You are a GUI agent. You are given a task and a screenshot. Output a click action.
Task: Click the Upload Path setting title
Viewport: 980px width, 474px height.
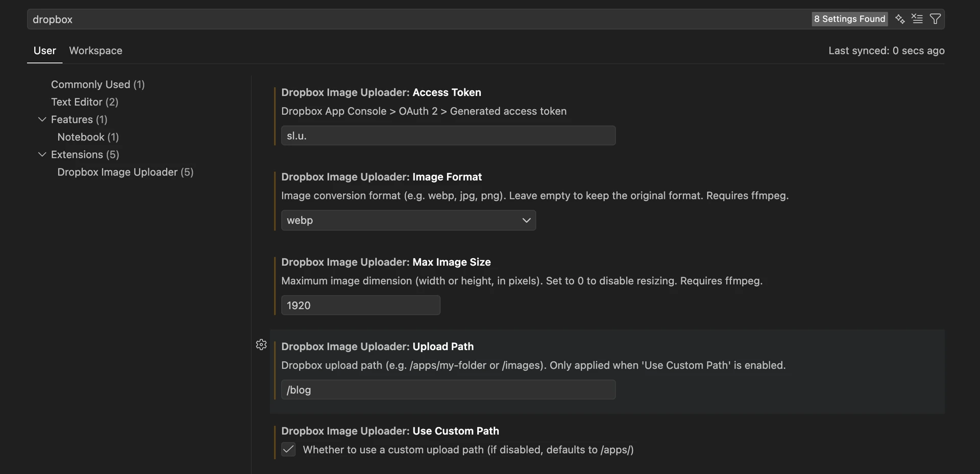pos(377,346)
